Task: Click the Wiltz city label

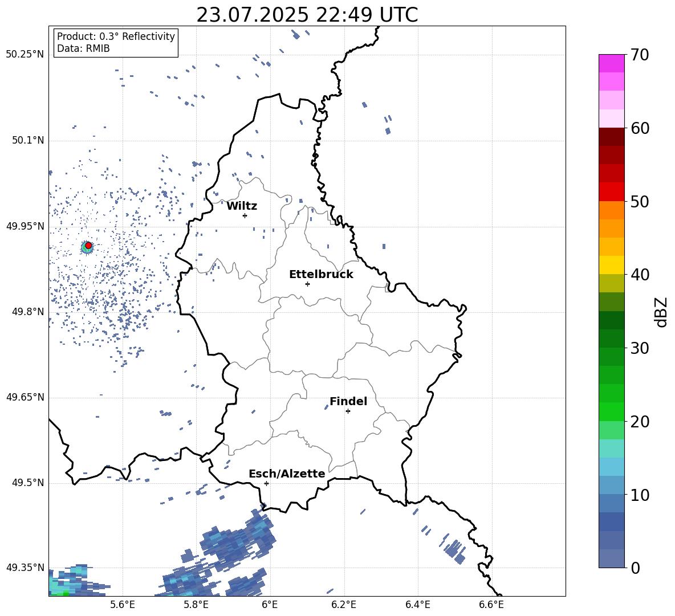Action: pyautogui.click(x=242, y=206)
